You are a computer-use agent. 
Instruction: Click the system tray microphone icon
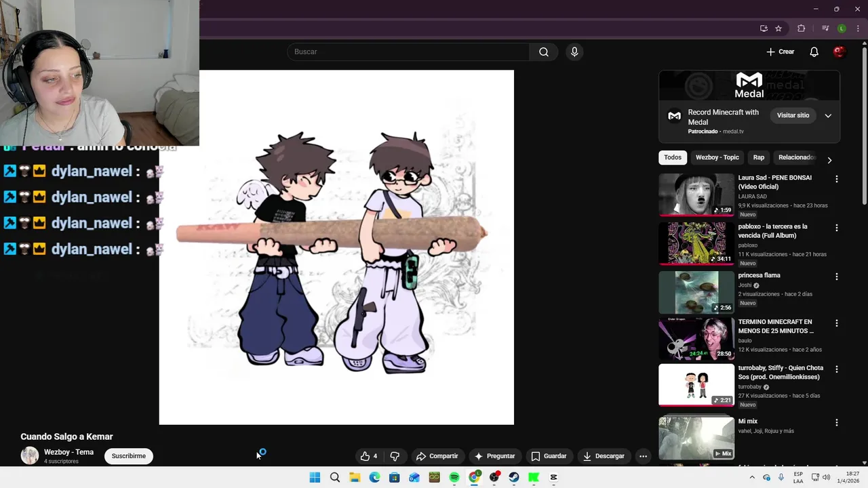[781, 477]
